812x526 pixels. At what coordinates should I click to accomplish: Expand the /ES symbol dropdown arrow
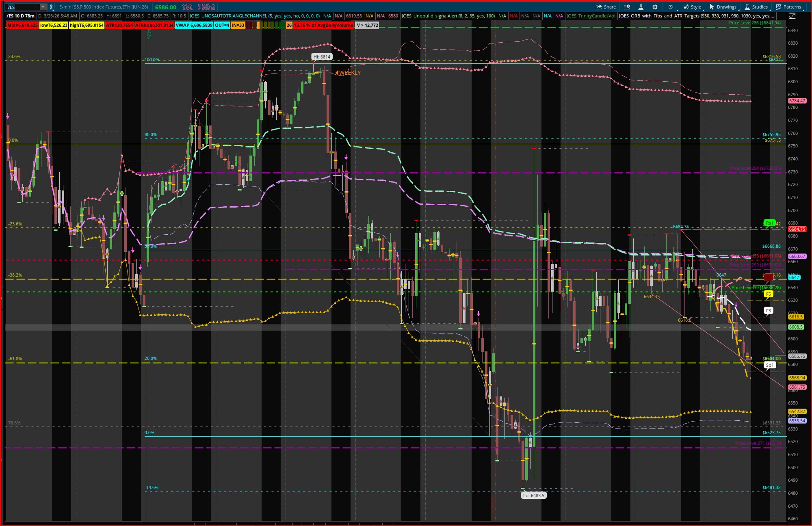[x=43, y=7]
